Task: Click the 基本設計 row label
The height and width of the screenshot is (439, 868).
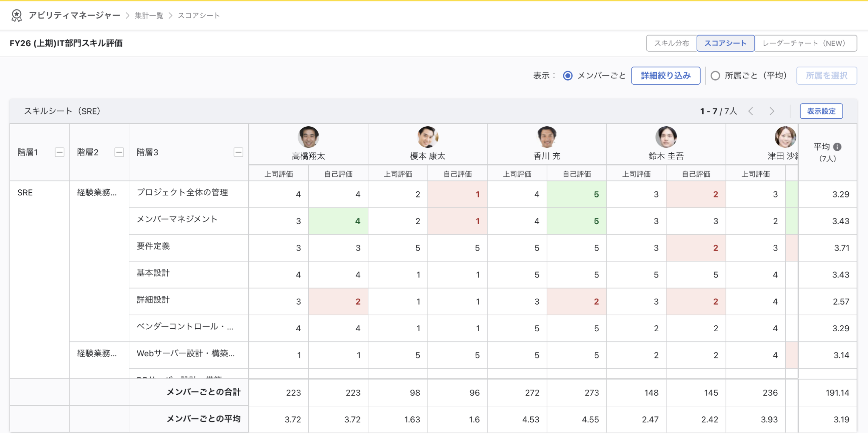Action: coord(153,273)
